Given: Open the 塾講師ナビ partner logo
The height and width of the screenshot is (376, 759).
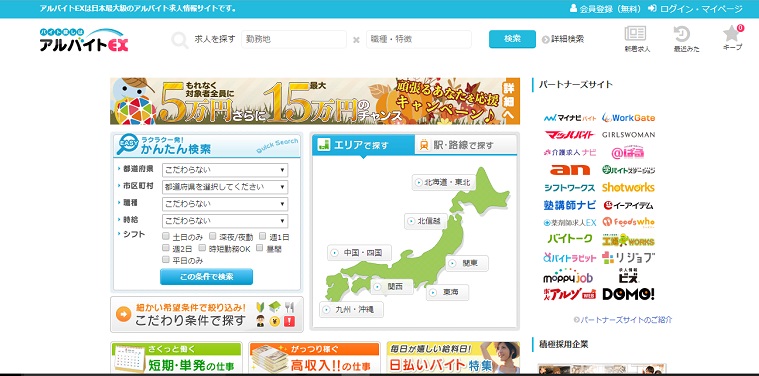Looking at the screenshot, I should click(x=570, y=205).
